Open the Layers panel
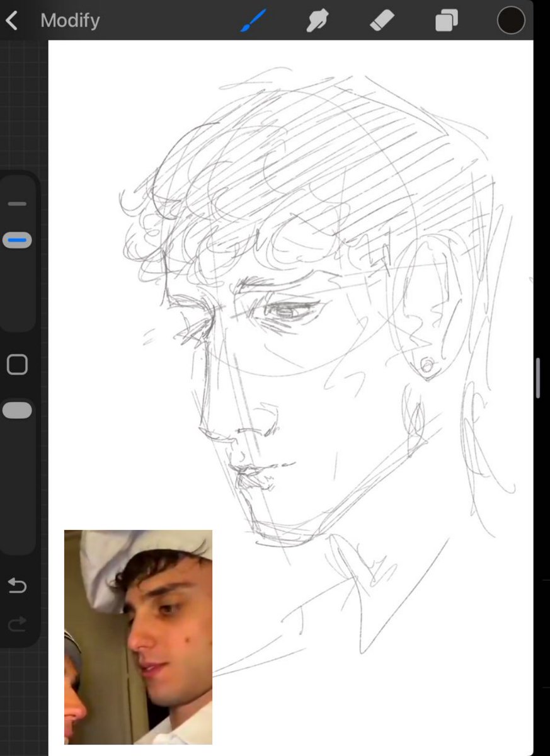This screenshot has width=550, height=756. [447, 21]
